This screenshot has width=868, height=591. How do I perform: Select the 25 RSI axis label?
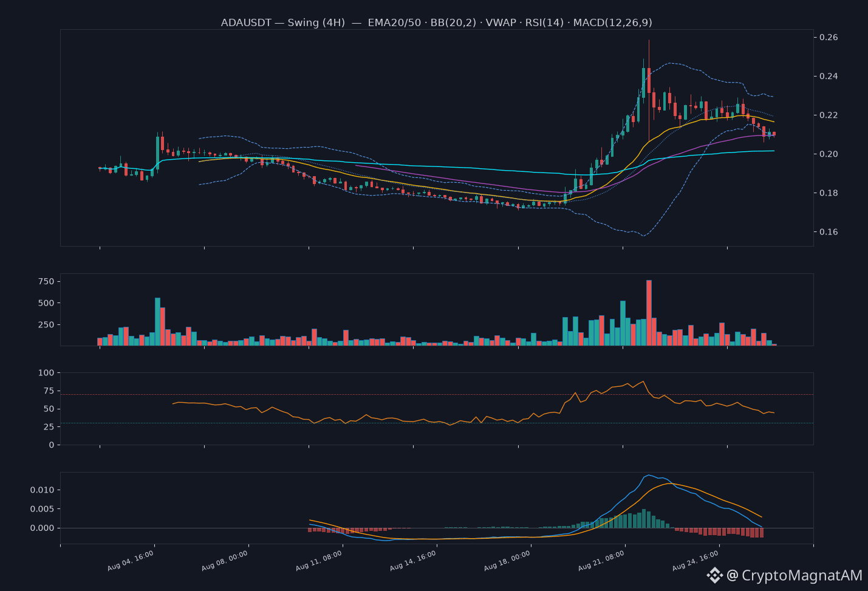pos(49,428)
